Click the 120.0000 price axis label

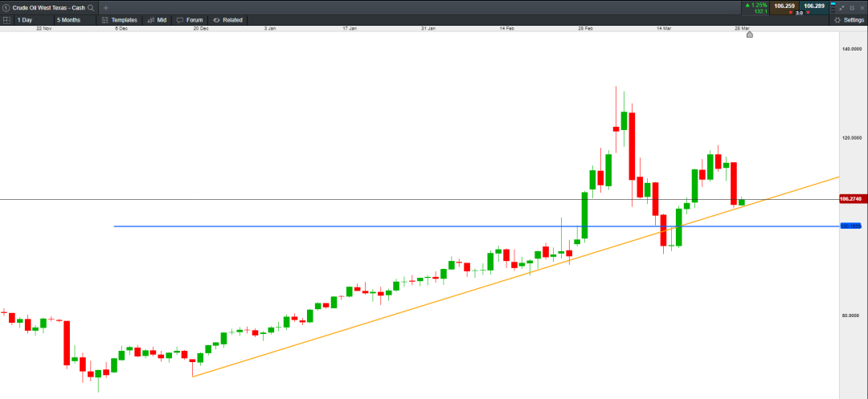853,137
